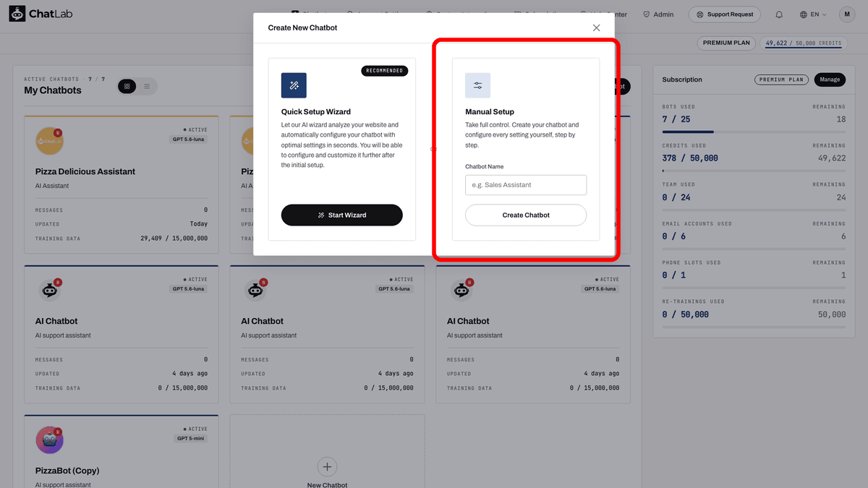The height and width of the screenshot is (488, 868).
Task: Start the Quick Setup Wizard
Action: pos(342,215)
